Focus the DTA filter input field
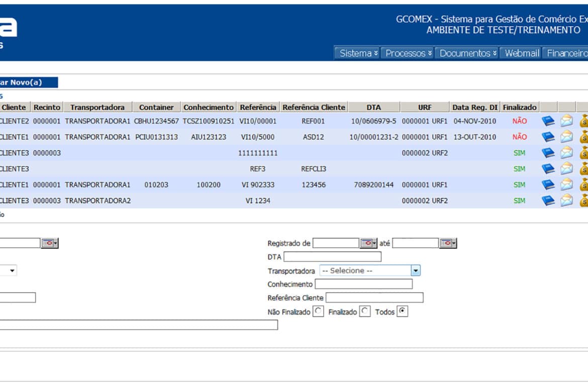The width and height of the screenshot is (588, 392). click(x=333, y=257)
